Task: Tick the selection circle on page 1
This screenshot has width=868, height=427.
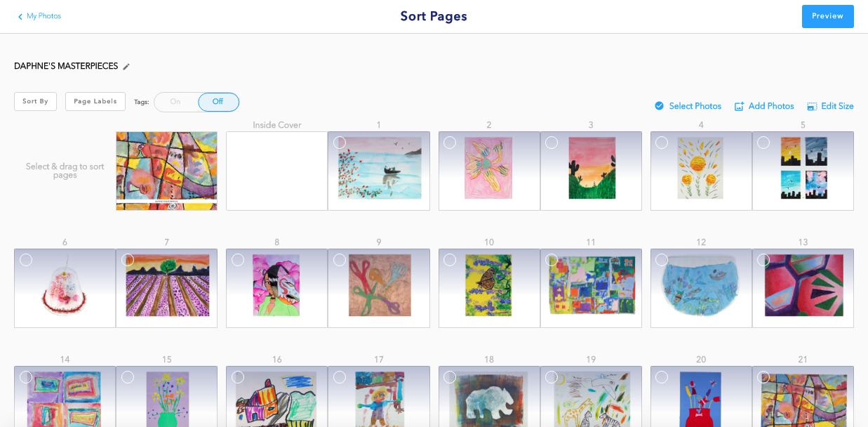Action: (340, 143)
